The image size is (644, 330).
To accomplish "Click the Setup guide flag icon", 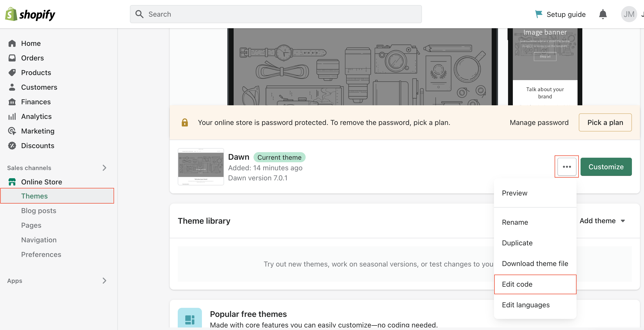I will pos(539,14).
